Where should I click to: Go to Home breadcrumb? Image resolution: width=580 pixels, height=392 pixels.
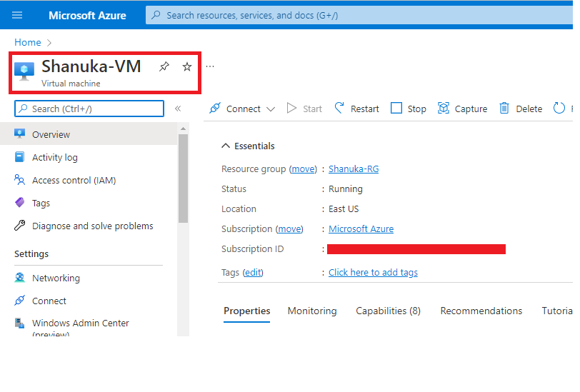click(x=28, y=43)
